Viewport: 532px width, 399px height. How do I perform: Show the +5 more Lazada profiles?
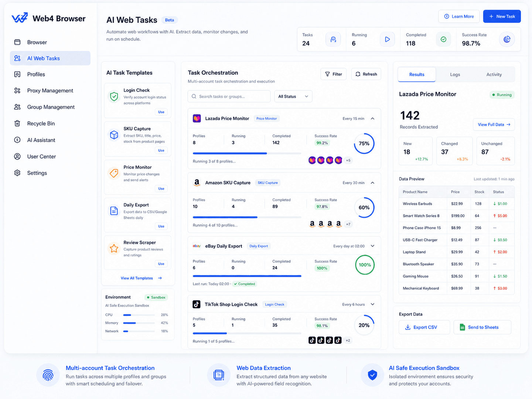(x=348, y=160)
